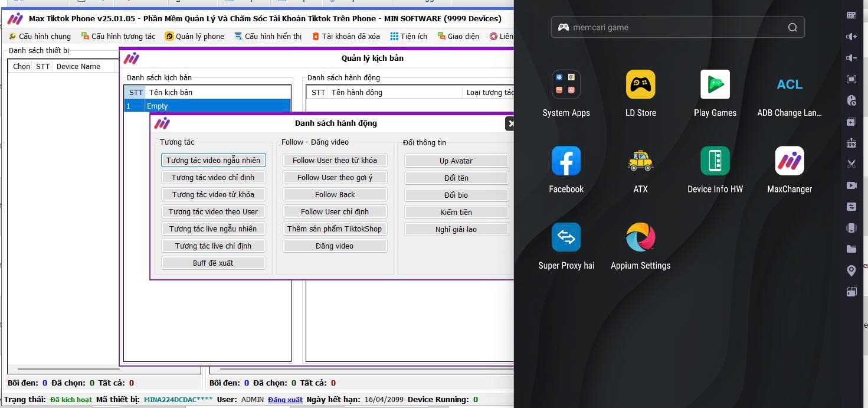Select Empty script row in list
Screen dimensions: 868x408
[x=207, y=106]
